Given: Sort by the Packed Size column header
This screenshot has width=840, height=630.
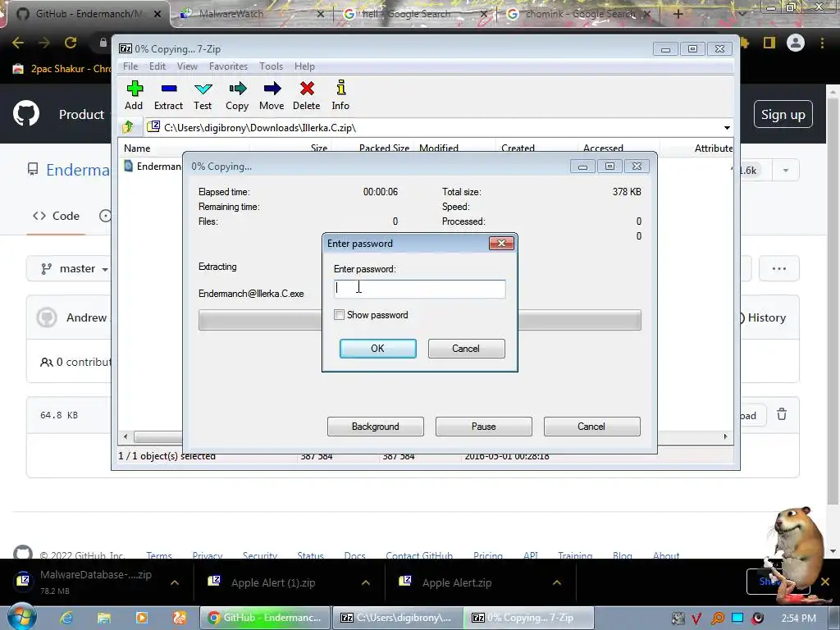Looking at the screenshot, I should click(x=373, y=148).
